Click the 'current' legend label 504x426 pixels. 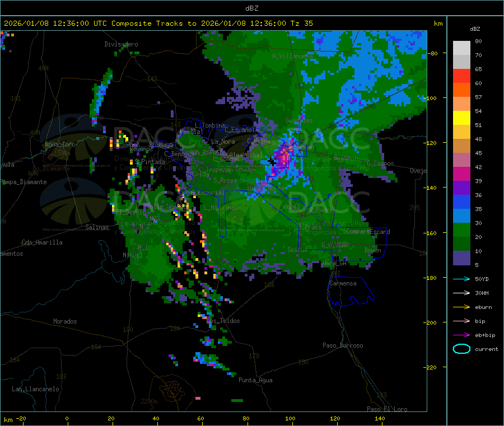coord(487,349)
